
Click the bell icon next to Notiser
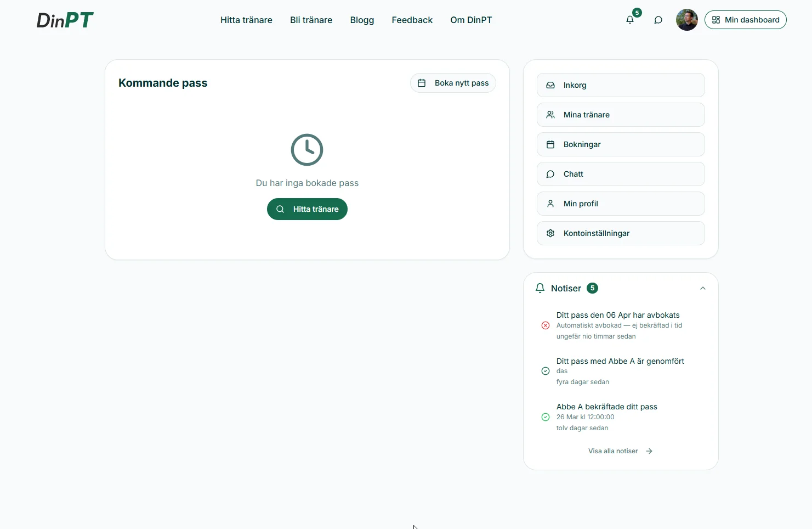pos(540,288)
